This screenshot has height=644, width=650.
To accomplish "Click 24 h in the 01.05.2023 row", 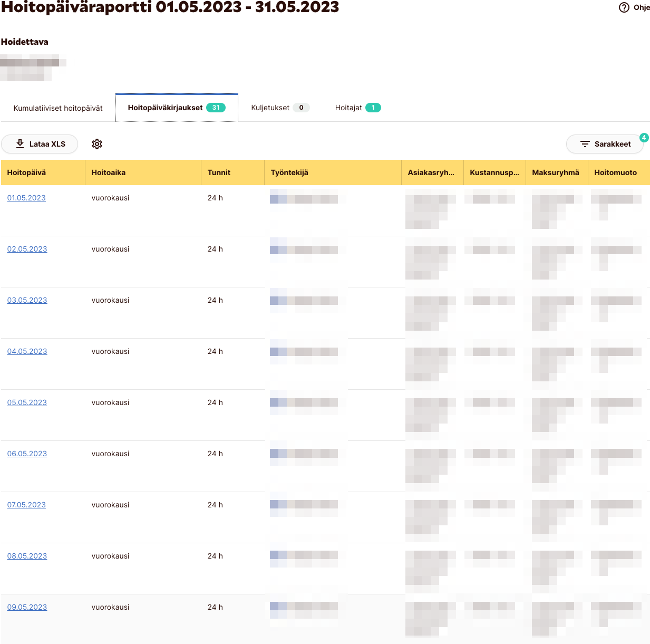I will pyautogui.click(x=215, y=198).
